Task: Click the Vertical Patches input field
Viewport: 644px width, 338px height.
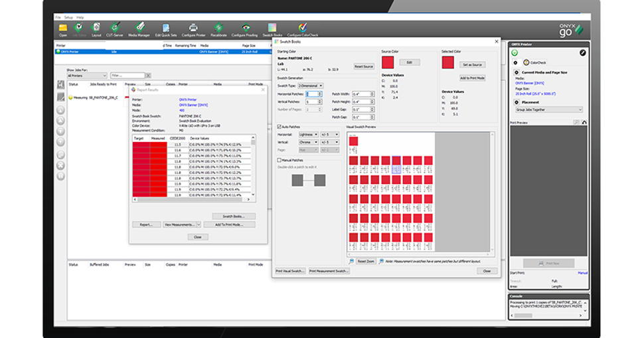Action: (x=313, y=102)
